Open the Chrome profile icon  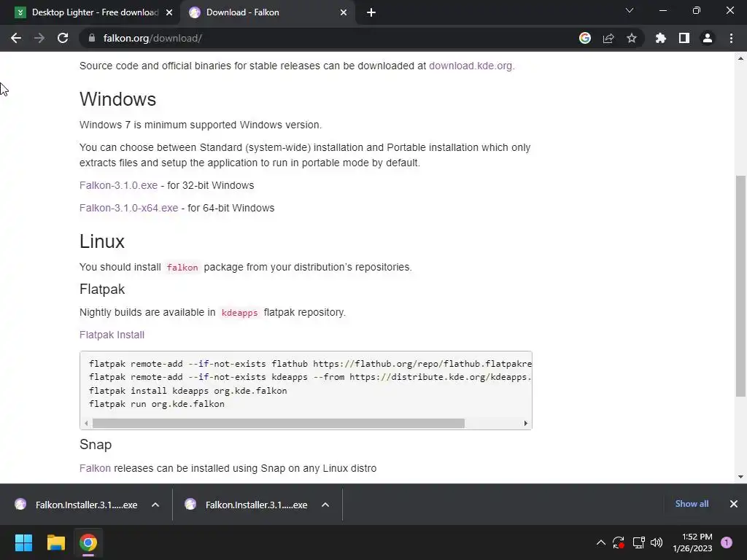(x=708, y=38)
